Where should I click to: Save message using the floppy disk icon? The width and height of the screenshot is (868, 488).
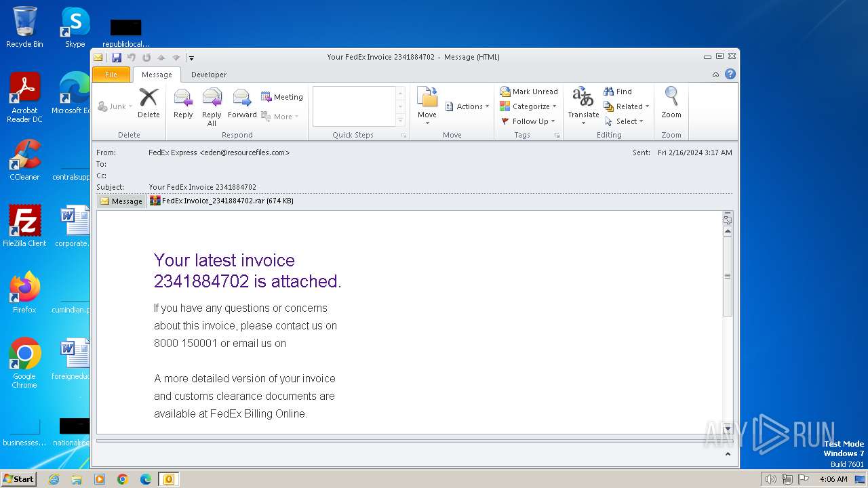(117, 58)
